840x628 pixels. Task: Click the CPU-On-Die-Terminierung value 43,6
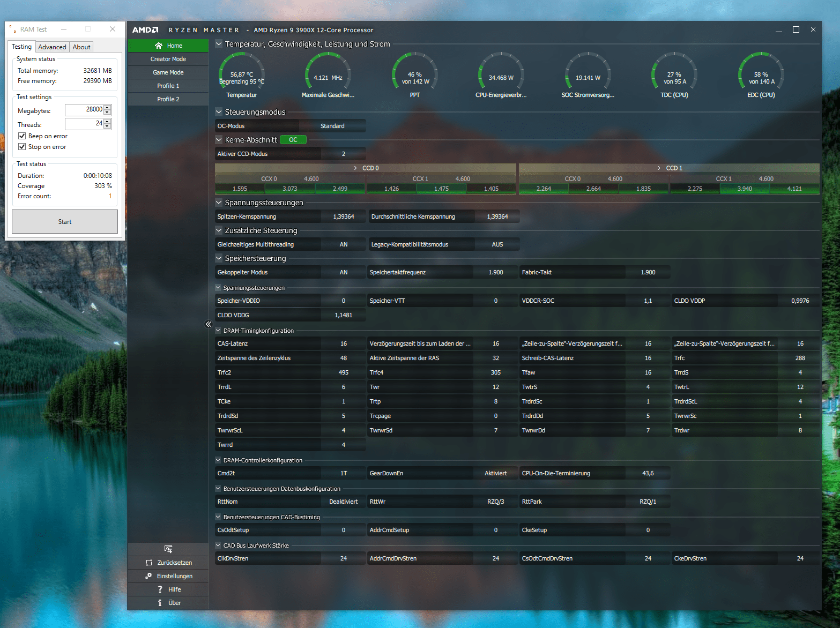(648, 473)
